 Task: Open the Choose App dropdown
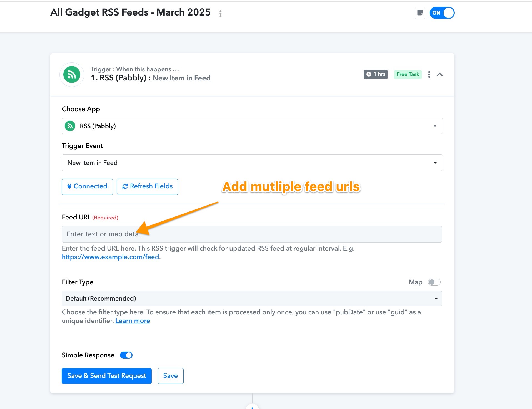[x=252, y=126]
